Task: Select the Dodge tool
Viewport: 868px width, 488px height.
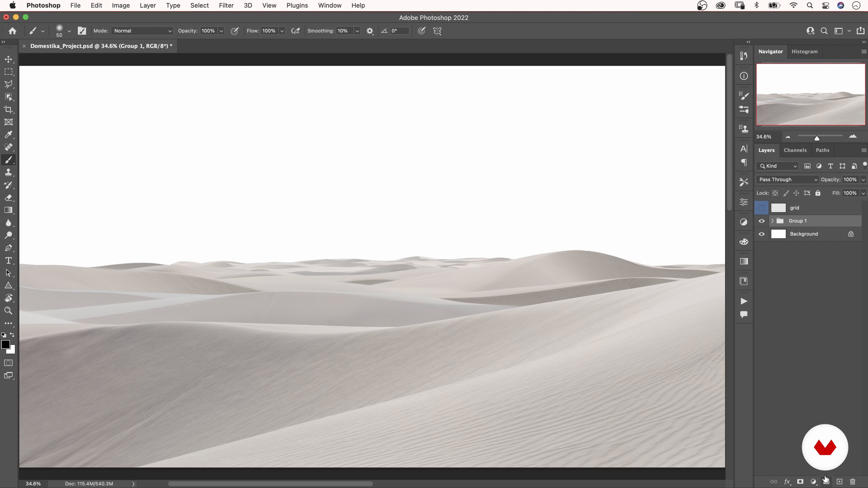Action: (8, 235)
